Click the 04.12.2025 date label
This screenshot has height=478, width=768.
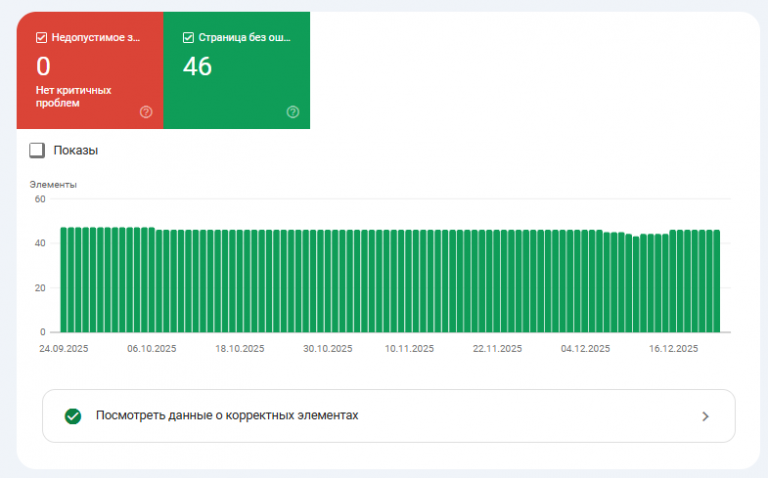585,349
